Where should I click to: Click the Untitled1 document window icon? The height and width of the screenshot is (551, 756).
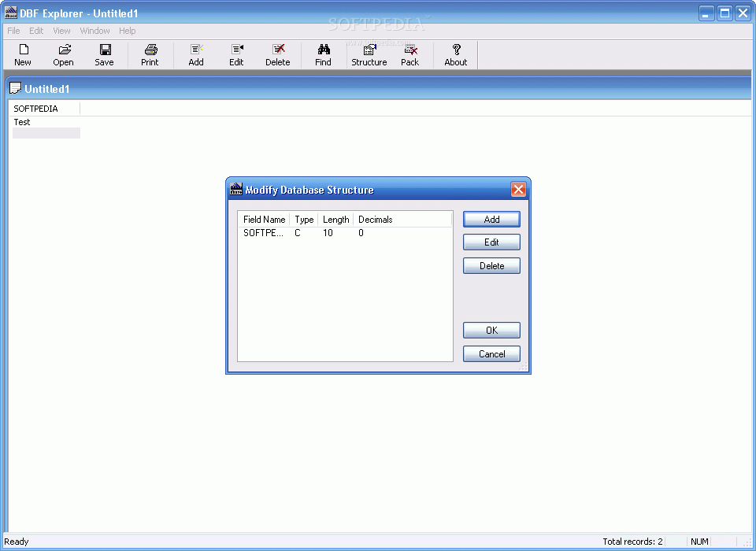[x=16, y=88]
